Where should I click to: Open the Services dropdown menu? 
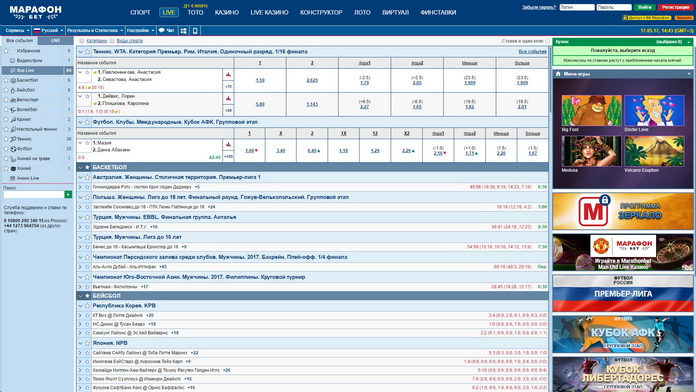(x=17, y=31)
